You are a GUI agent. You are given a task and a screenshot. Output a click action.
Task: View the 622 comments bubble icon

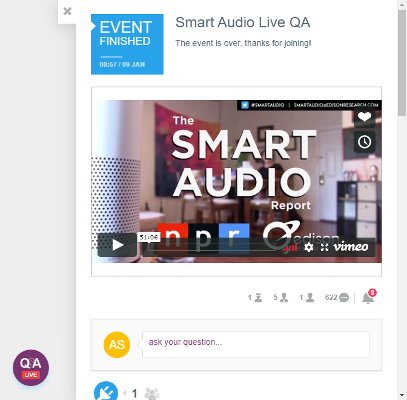[344, 297]
